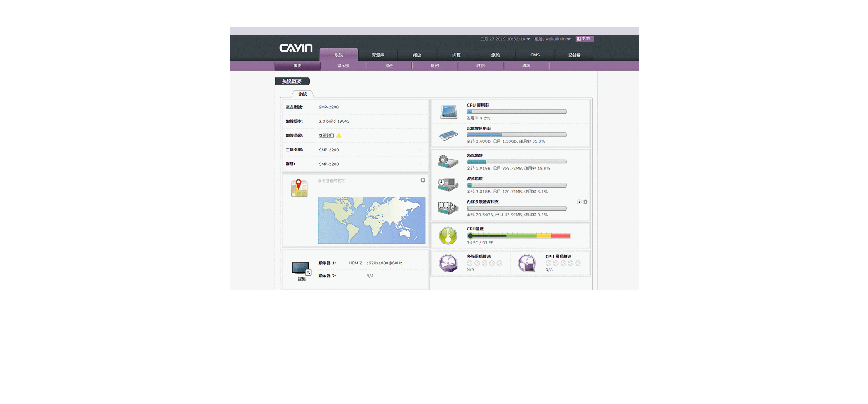Click the 1920x1080@60Hz resolution text
The width and height of the screenshot is (868, 404).
coord(384,263)
